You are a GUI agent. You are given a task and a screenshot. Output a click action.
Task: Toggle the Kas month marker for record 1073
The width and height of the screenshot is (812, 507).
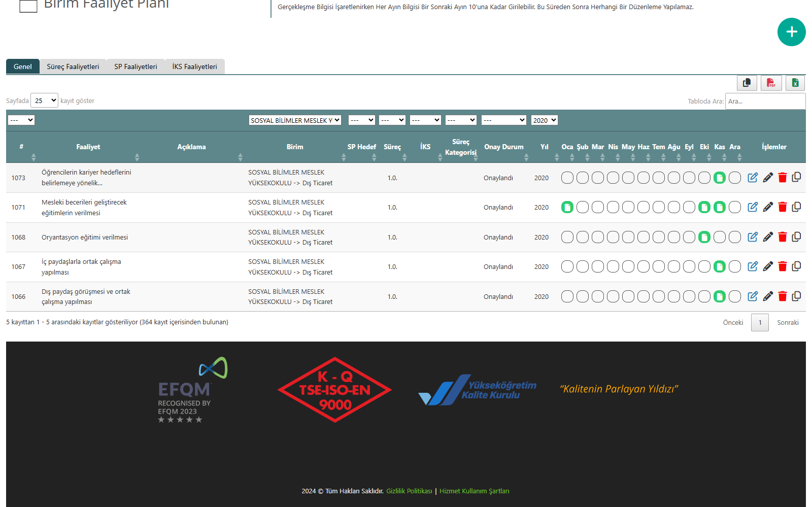719,178
